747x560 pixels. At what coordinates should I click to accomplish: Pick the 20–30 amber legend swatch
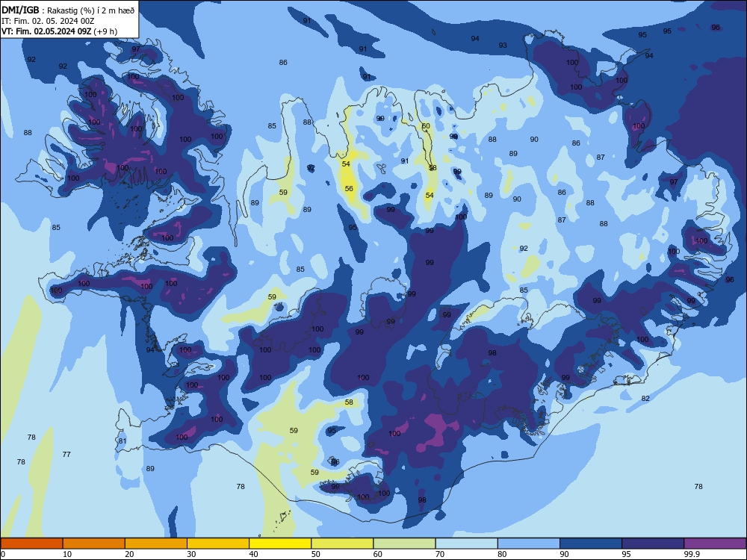(156, 544)
